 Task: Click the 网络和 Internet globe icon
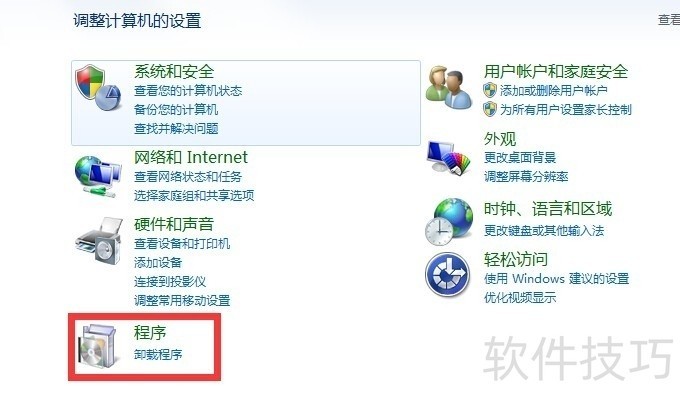pos(98,177)
